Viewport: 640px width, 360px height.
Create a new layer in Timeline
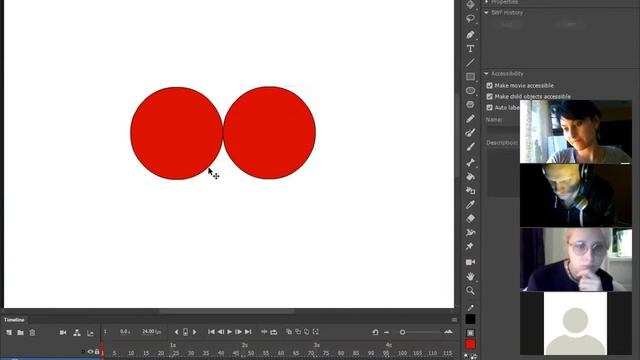(9, 333)
